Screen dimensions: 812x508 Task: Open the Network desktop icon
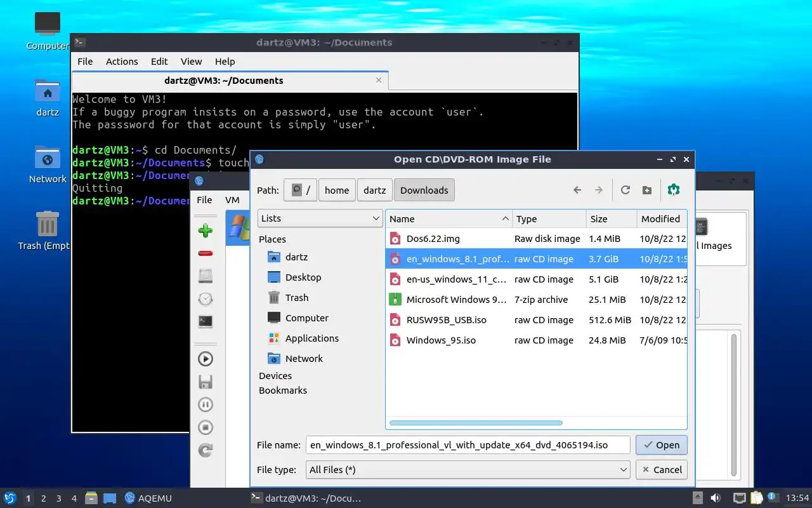48,164
